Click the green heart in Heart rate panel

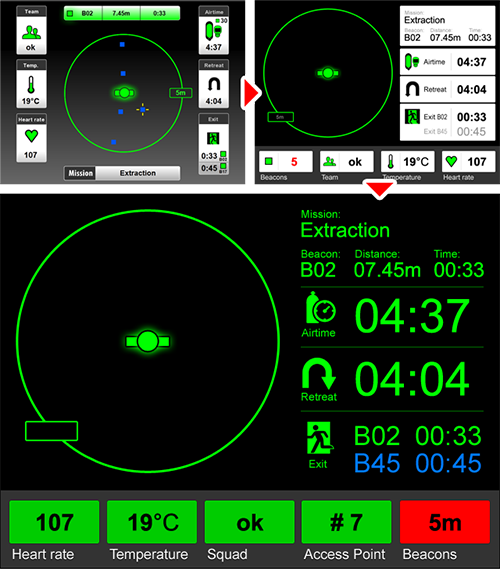[31, 136]
